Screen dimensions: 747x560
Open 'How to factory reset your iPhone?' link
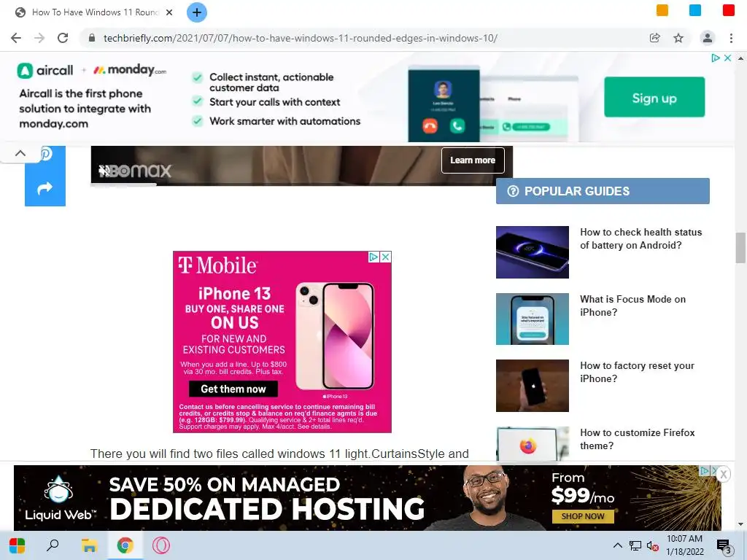(637, 372)
